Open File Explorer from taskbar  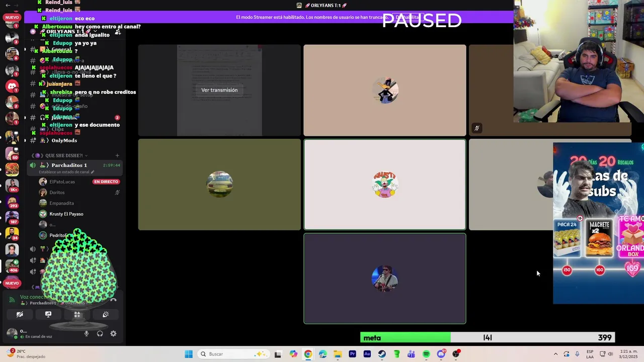pyautogui.click(x=338, y=354)
